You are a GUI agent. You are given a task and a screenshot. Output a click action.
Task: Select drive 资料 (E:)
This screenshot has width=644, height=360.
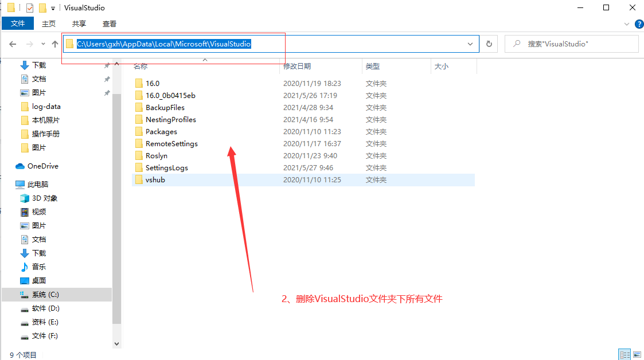coord(45,322)
